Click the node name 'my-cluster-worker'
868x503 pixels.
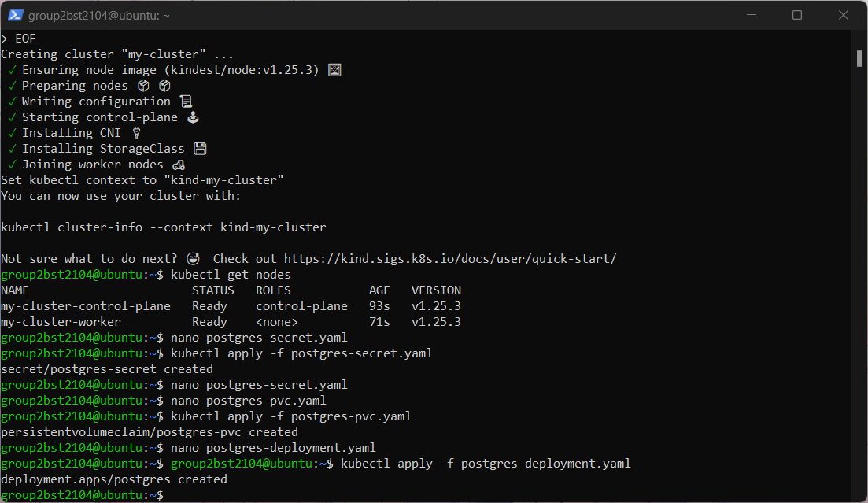pyautogui.click(x=61, y=322)
